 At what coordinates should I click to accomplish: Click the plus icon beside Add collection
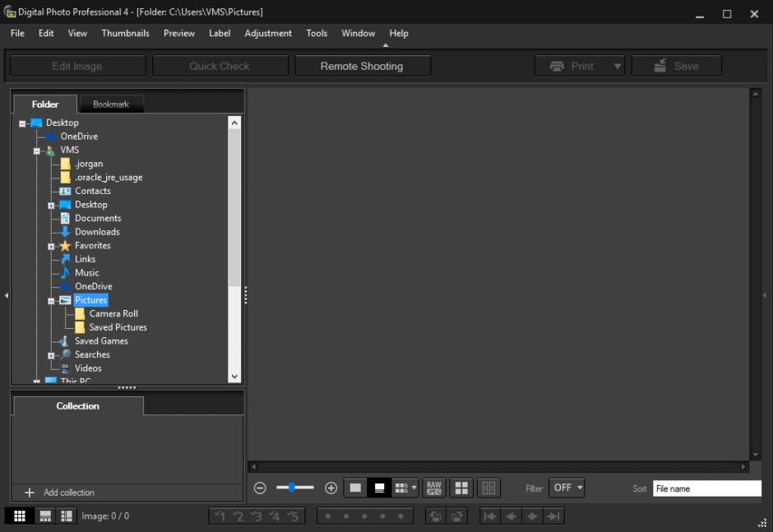click(30, 492)
